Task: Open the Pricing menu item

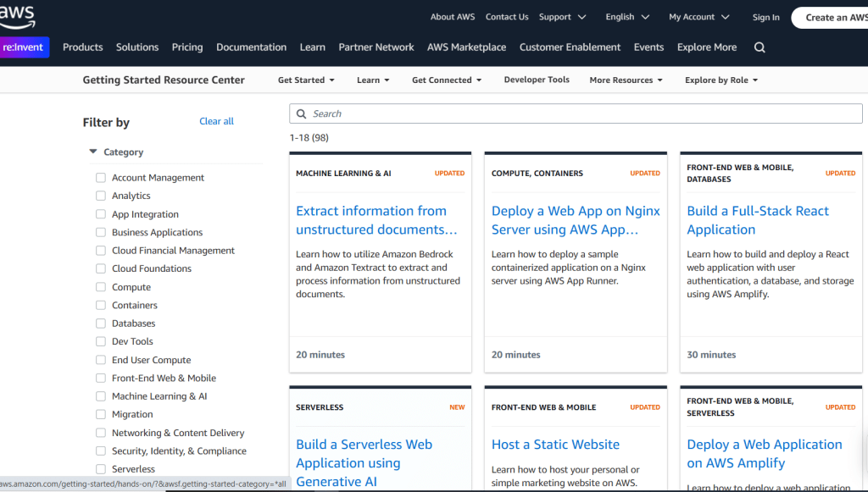Action: pos(187,47)
